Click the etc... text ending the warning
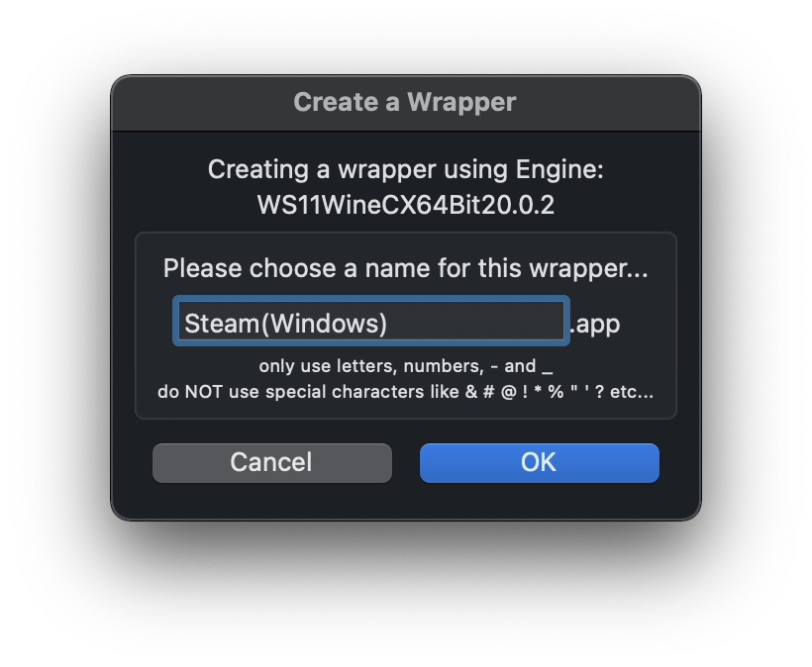This screenshot has height=667, width=812. pos(632,392)
